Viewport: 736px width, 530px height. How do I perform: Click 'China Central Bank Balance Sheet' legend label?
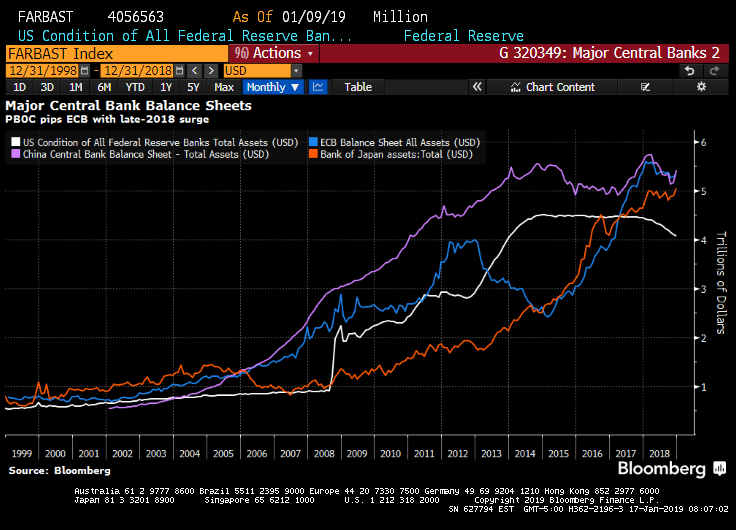pyautogui.click(x=146, y=154)
